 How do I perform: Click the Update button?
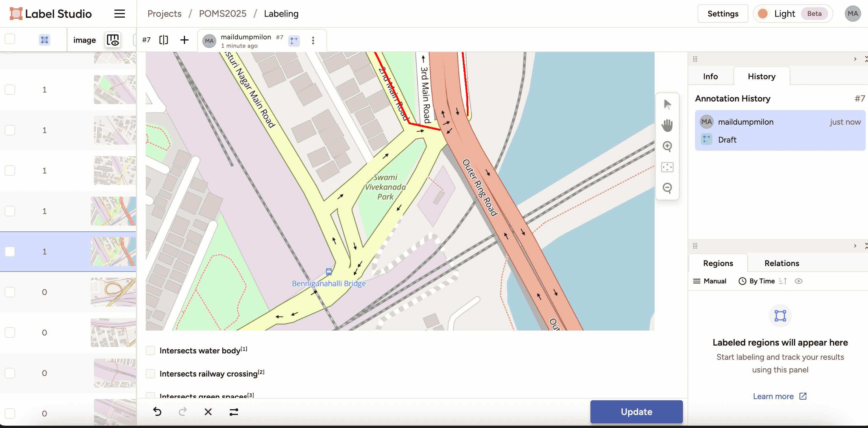pos(636,412)
